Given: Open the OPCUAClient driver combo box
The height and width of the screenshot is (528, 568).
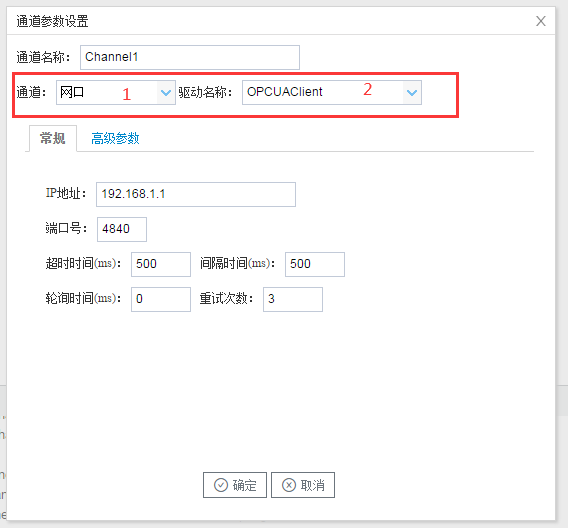Looking at the screenshot, I should click(332, 93).
